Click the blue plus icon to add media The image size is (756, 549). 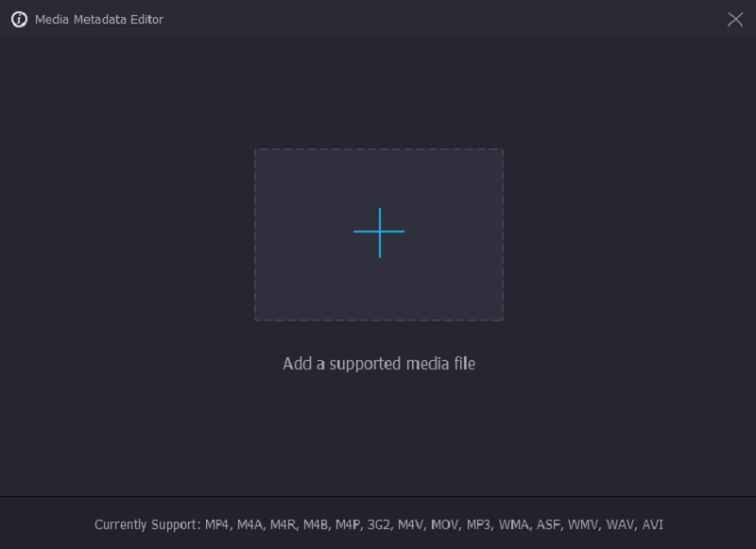point(379,232)
